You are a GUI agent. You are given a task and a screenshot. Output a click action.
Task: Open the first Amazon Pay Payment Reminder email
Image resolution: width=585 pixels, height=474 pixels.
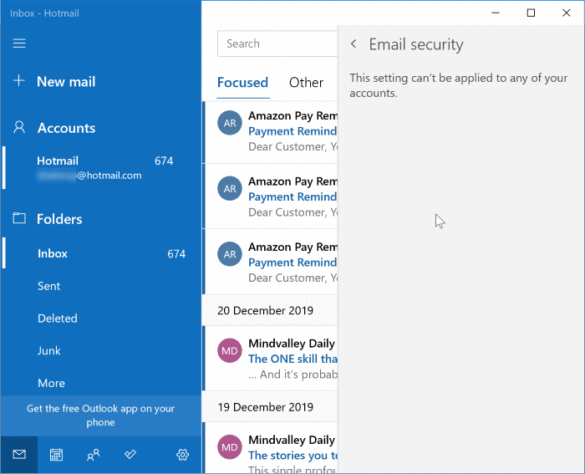(270, 132)
